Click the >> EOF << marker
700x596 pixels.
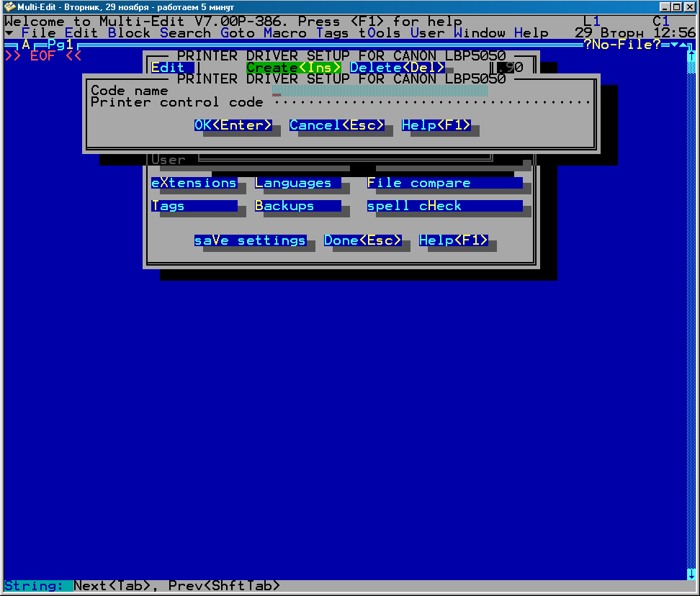coord(43,56)
